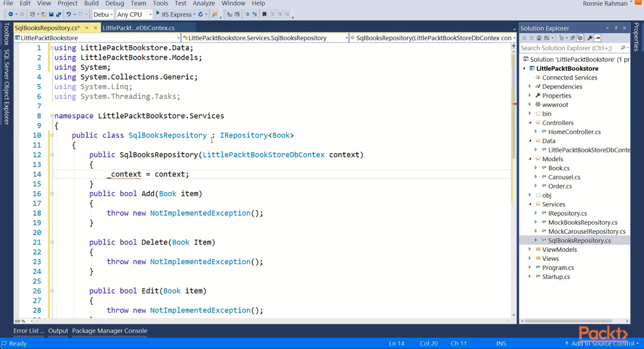Viewport: 644px width, 349px height.
Task: Expand the wwwroot folder node
Action: coord(530,105)
